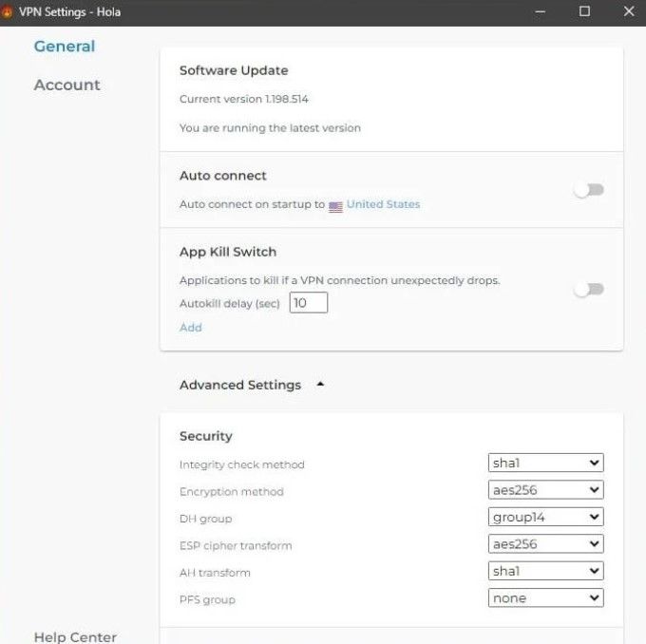
Task: Click the Hola flame app icon
Action: [x=6, y=12]
